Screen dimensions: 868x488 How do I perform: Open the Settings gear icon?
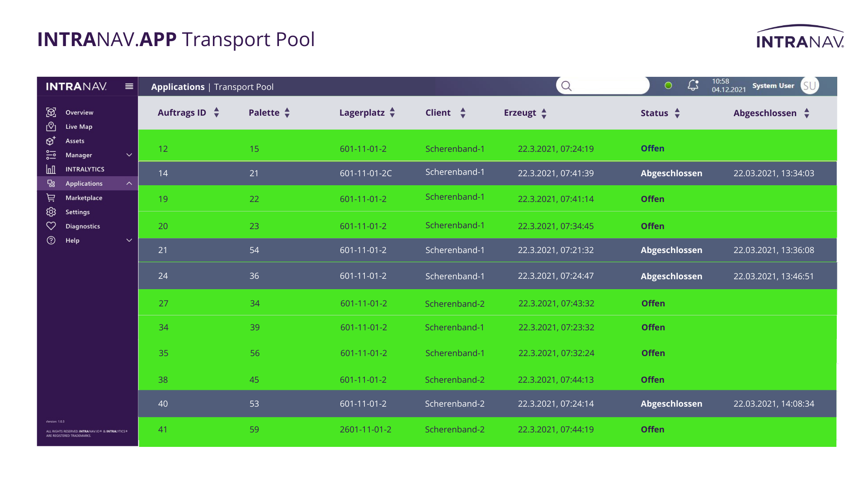(51, 212)
